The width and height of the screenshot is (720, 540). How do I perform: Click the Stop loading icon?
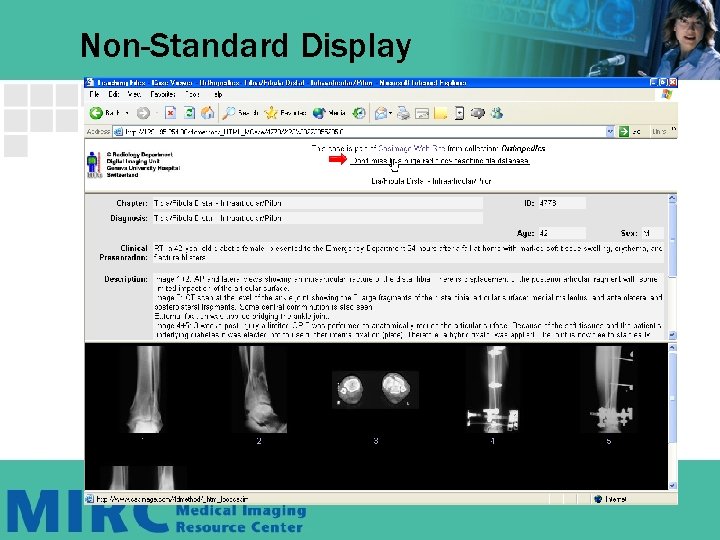tap(170, 113)
